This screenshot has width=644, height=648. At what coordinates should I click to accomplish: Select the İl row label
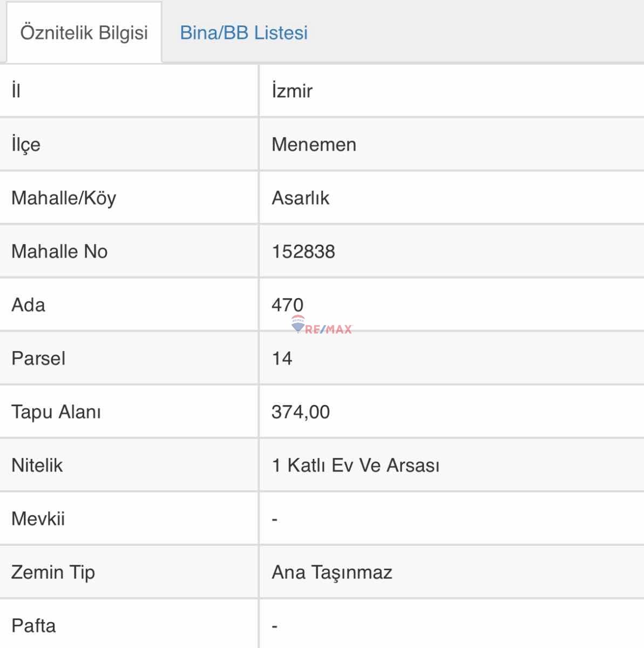click(x=16, y=91)
